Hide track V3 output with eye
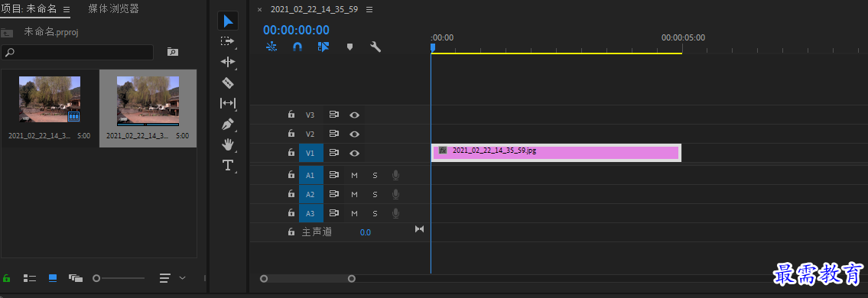This screenshot has width=868, height=298. [x=354, y=115]
